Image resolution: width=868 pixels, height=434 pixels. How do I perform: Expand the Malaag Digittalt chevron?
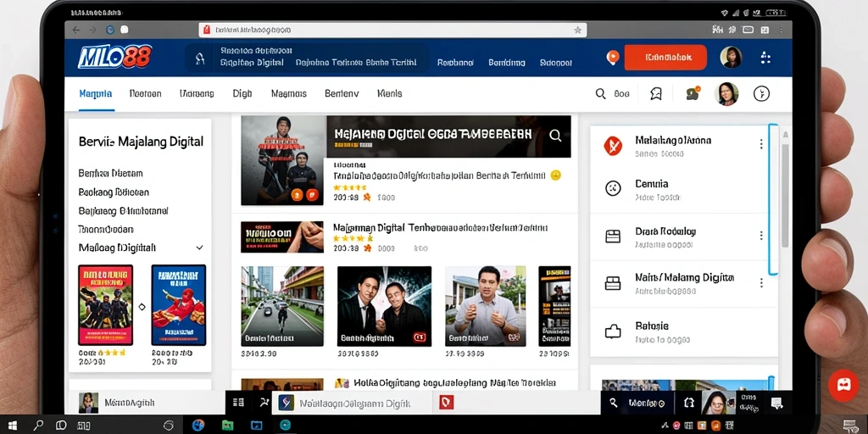click(199, 248)
